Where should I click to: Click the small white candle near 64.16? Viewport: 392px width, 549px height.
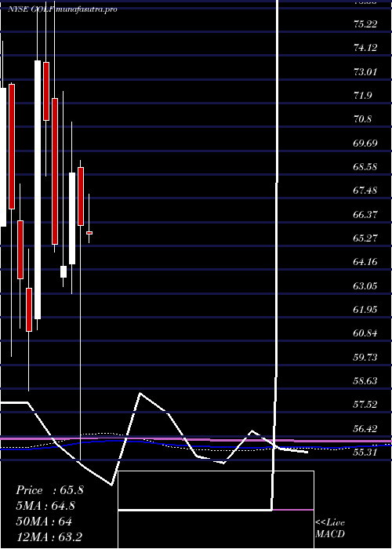coord(64,271)
